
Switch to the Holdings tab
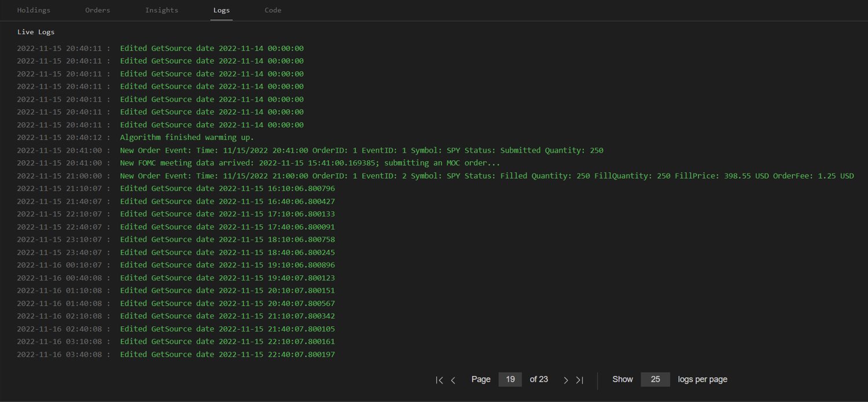(x=34, y=10)
